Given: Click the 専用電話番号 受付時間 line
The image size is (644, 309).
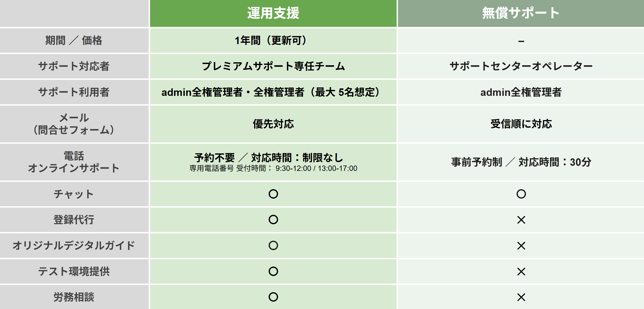Looking at the screenshot, I should click(273, 168).
